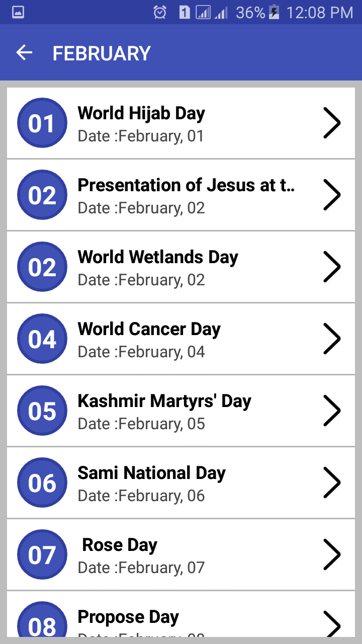Tap the 06 date badge circle
The width and height of the screenshot is (362, 644).
(x=42, y=483)
